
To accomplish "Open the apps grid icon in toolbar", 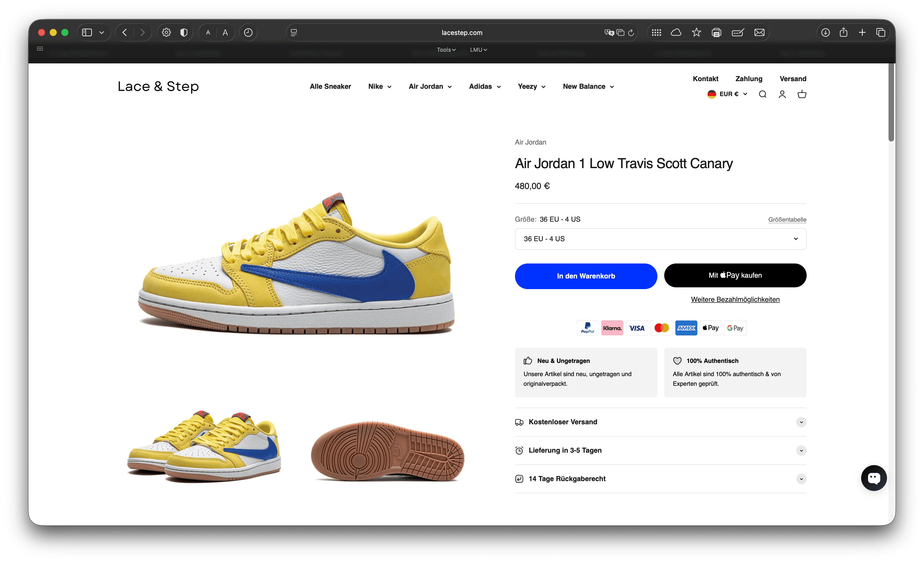I will 656,33.
